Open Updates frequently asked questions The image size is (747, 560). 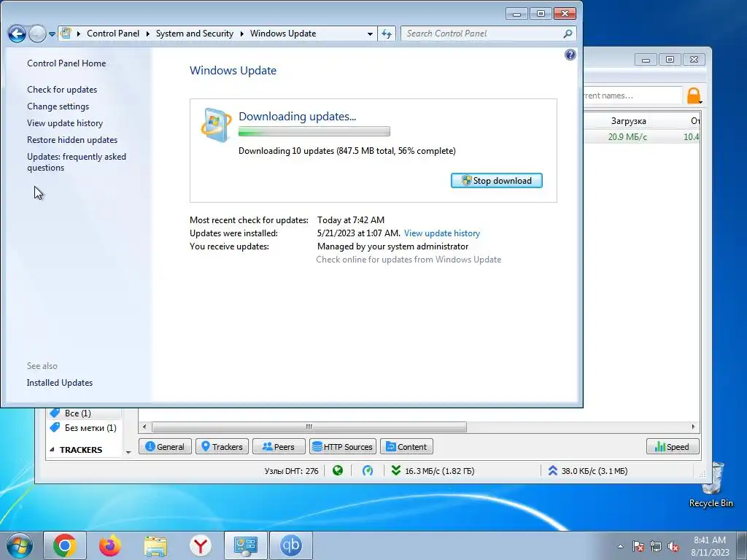(77, 162)
